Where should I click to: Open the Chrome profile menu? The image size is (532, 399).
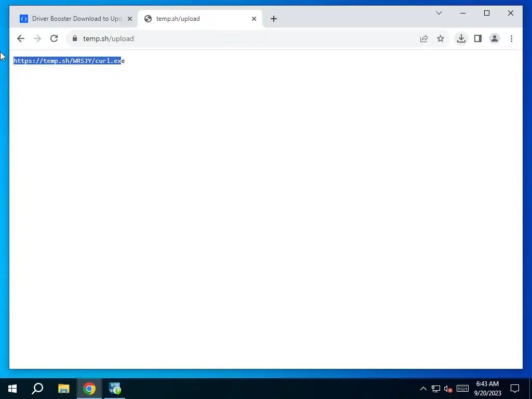495,38
